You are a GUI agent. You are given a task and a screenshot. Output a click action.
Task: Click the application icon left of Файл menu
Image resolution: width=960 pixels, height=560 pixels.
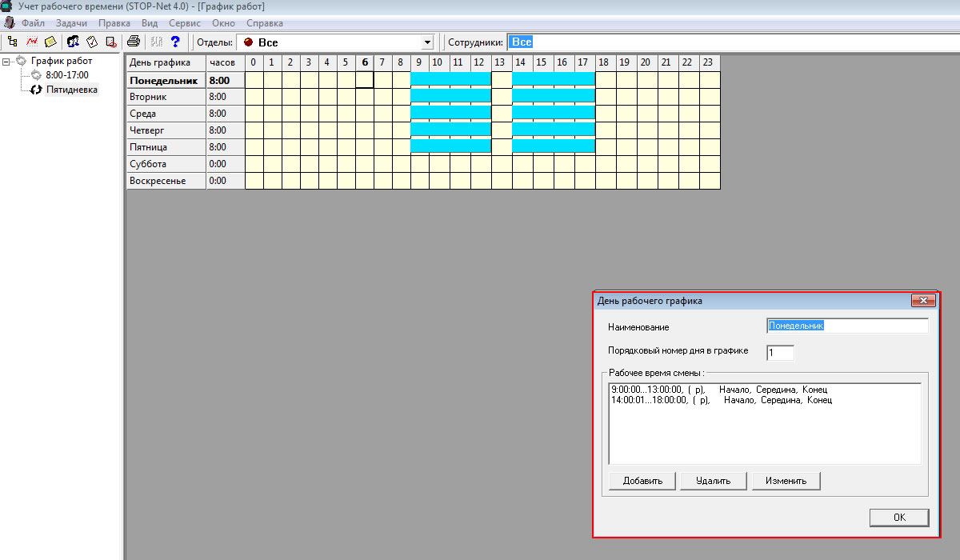coord(10,23)
